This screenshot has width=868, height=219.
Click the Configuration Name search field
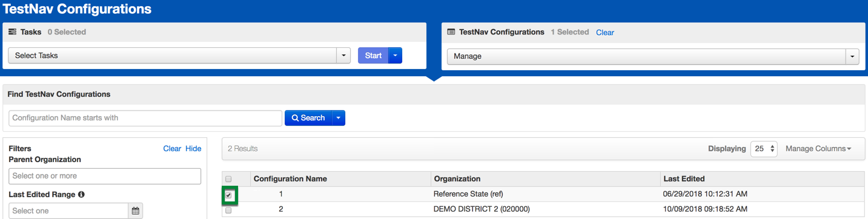pos(145,118)
